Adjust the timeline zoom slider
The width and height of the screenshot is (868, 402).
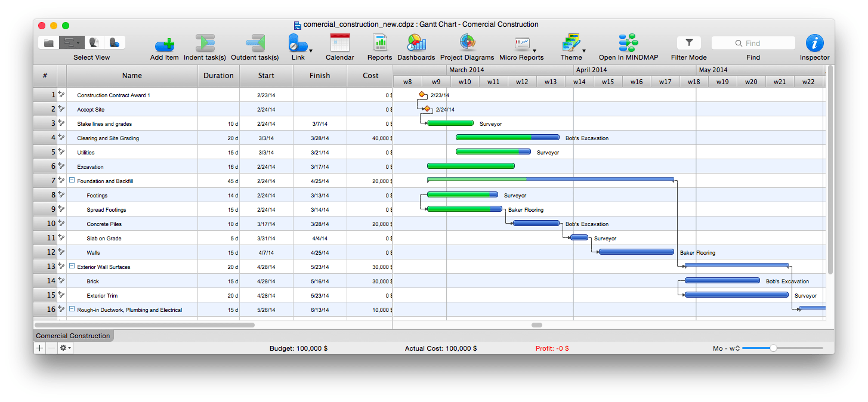pos(774,348)
